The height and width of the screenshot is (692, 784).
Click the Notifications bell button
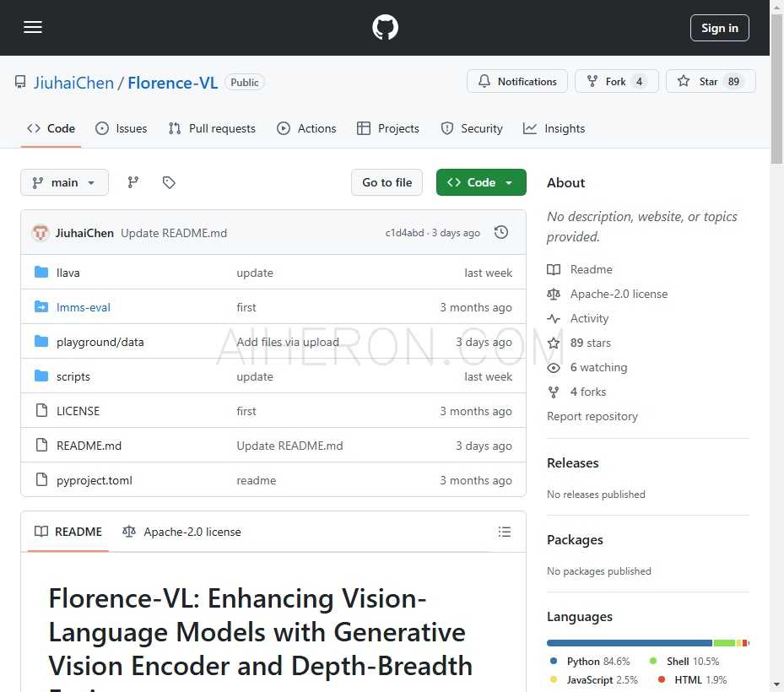[517, 82]
